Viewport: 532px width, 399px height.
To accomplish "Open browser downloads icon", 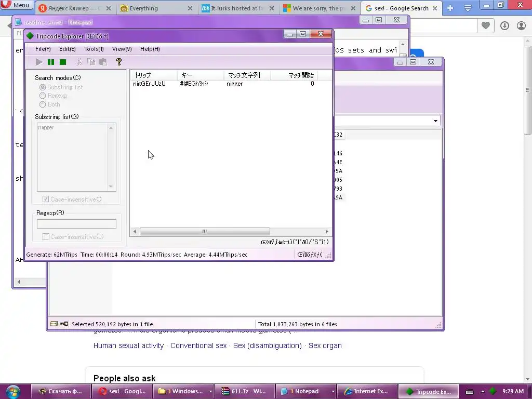I will (504, 25).
